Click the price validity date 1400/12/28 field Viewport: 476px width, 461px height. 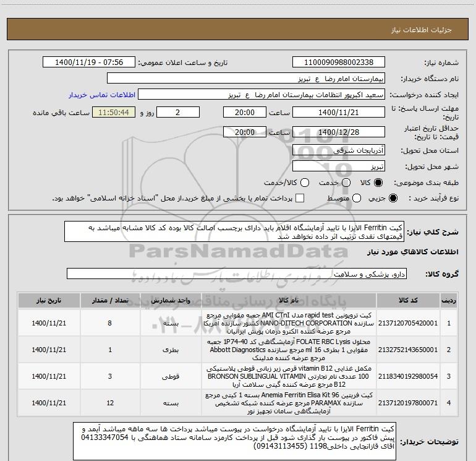[x=339, y=132]
